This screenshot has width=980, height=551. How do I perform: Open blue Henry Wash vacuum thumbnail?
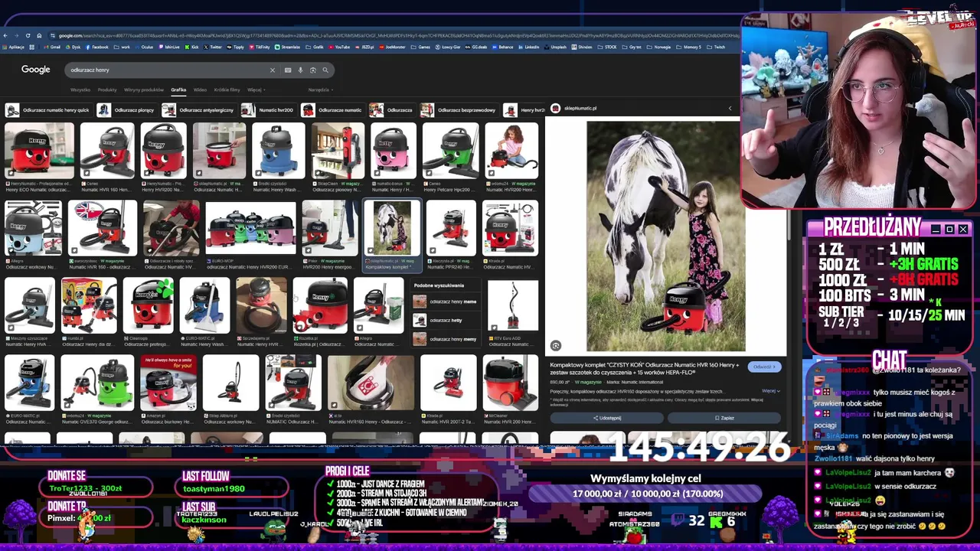(278, 151)
